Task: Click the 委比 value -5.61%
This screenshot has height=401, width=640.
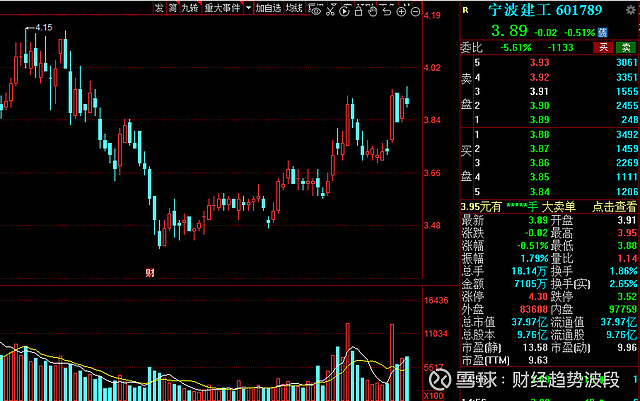Action: pos(516,48)
